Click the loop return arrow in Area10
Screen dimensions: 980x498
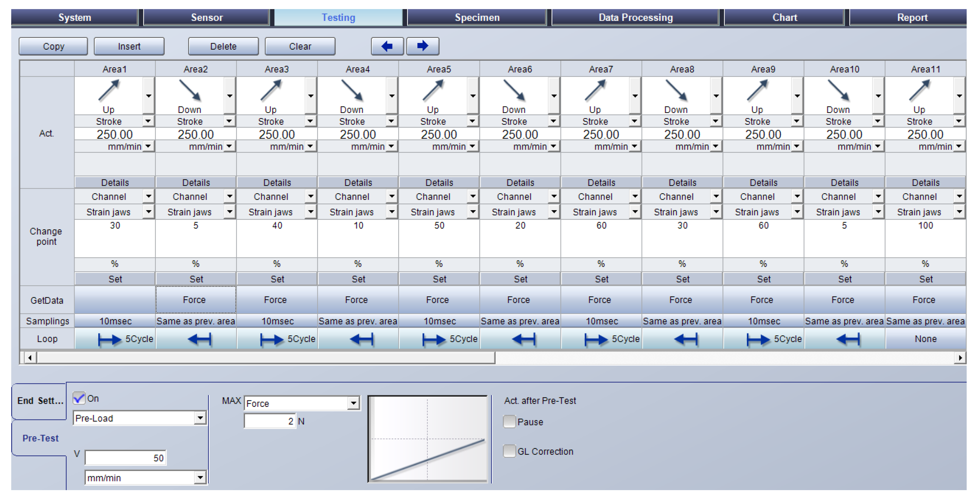[848, 339]
